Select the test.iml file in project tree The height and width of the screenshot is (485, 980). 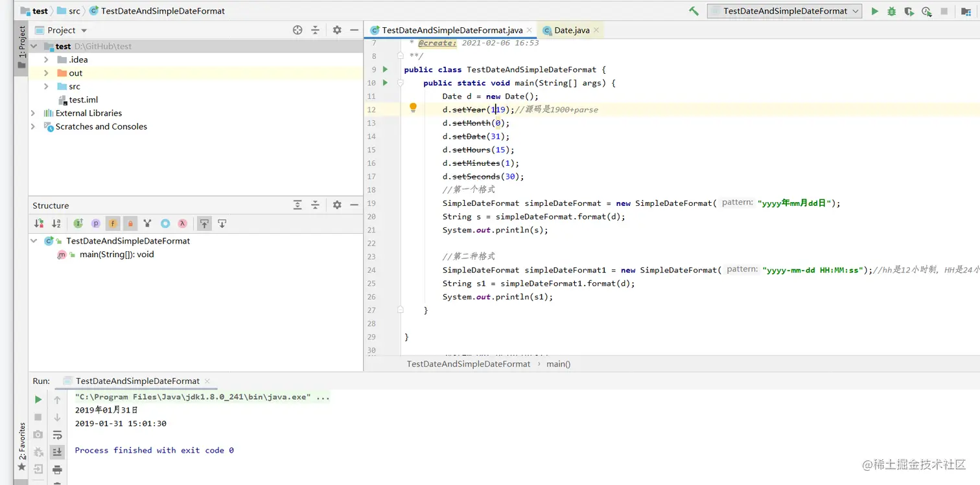(83, 100)
